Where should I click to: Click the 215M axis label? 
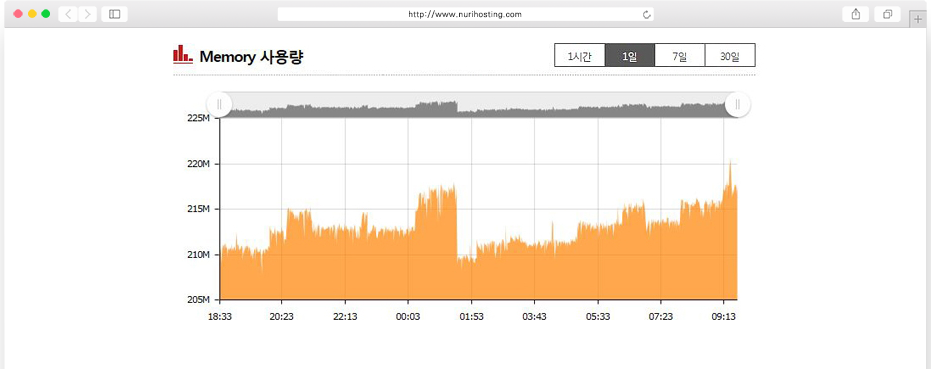point(198,209)
